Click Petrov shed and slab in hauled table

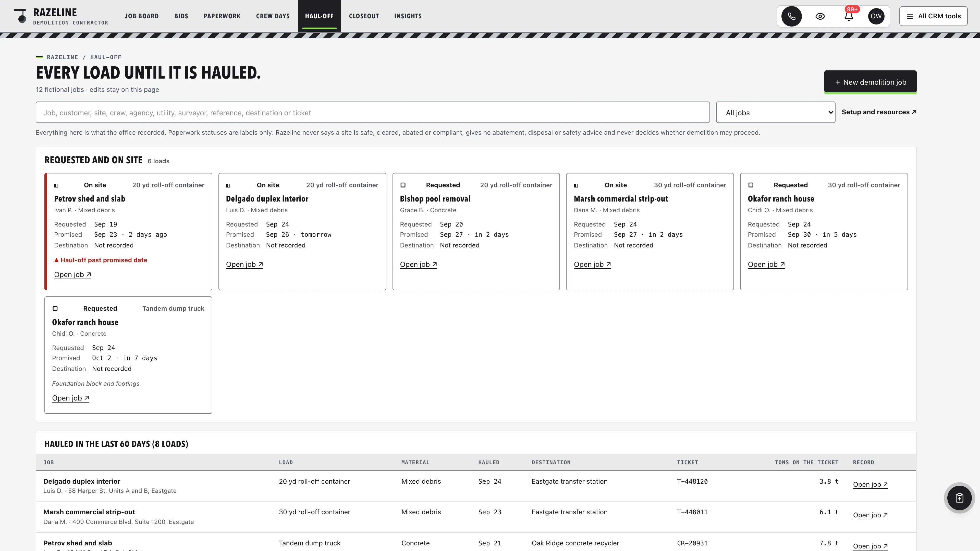click(x=78, y=543)
